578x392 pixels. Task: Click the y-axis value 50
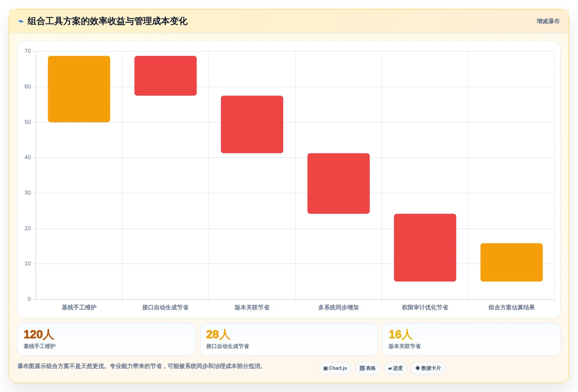28,122
